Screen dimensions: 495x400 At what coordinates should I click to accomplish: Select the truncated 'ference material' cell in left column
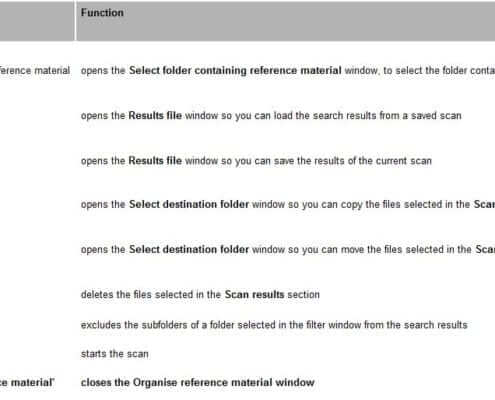(x=35, y=71)
